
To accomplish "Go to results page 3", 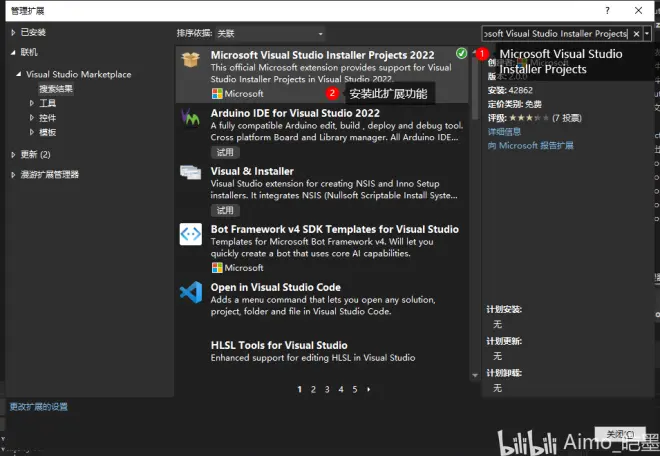I will 327,389.
